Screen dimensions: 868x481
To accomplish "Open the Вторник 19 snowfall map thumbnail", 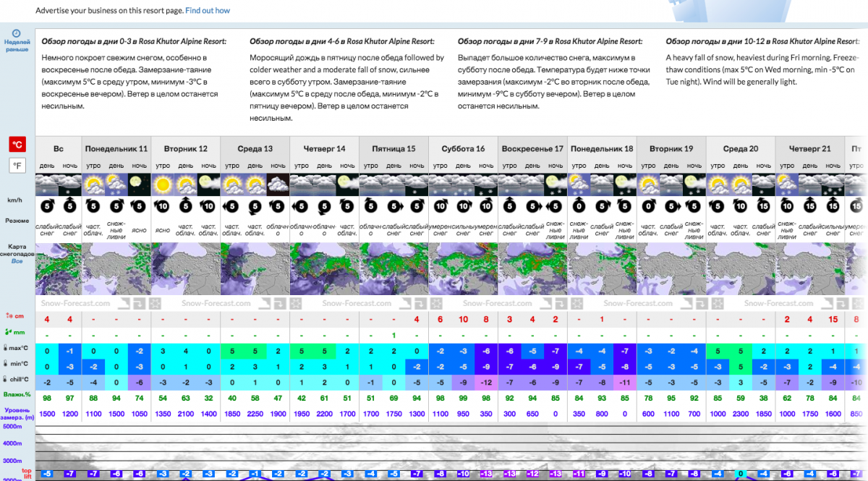I will click(x=672, y=269).
